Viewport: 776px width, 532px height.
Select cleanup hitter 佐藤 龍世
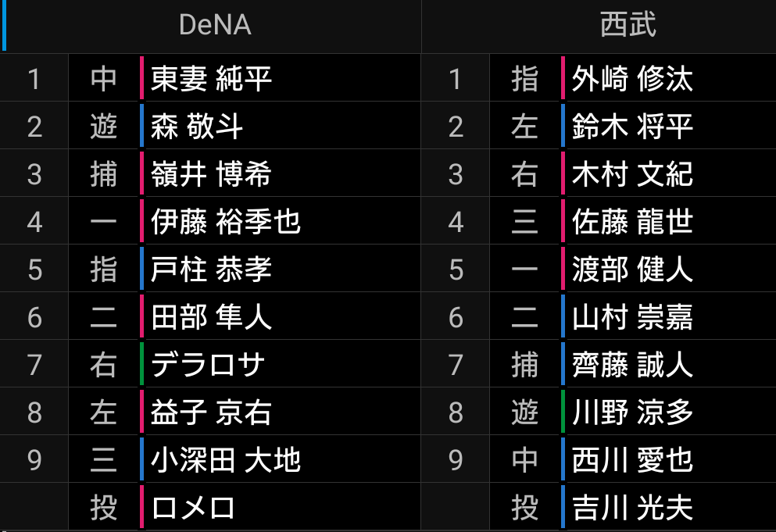[632, 222]
